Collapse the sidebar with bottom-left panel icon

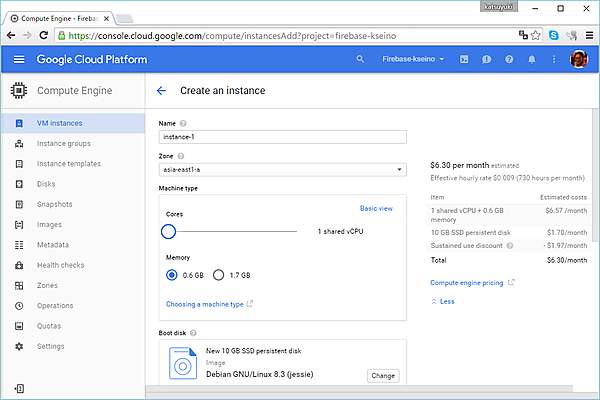click(x=19, y=387)
